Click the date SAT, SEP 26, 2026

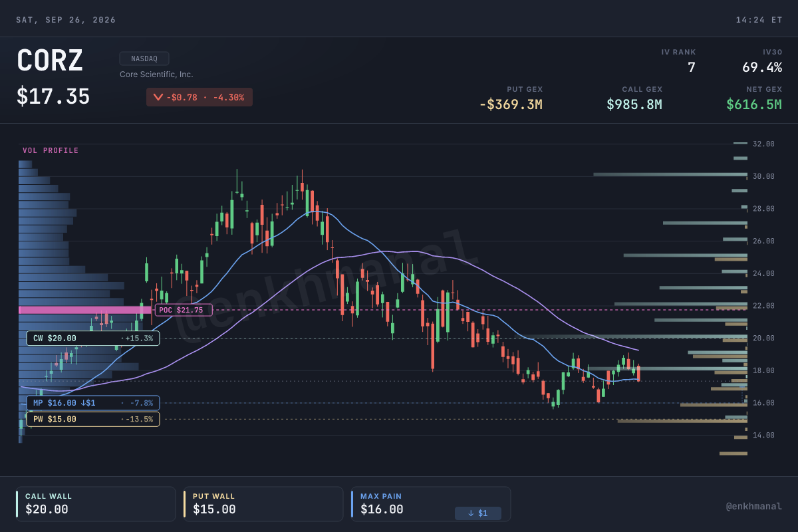(x=66, y=20)
